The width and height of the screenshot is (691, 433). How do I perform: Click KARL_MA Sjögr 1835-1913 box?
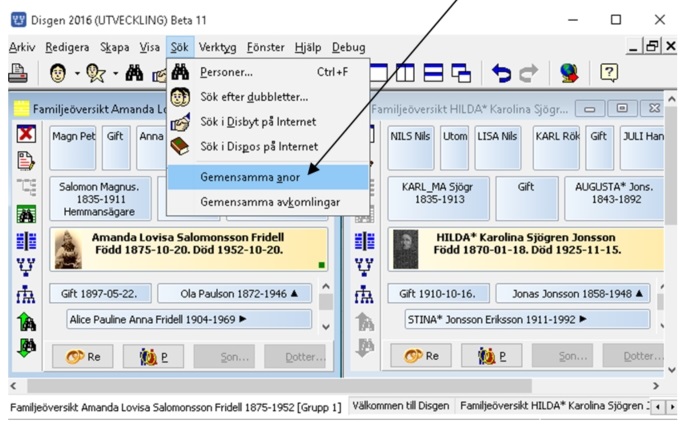tap(438, 199)
